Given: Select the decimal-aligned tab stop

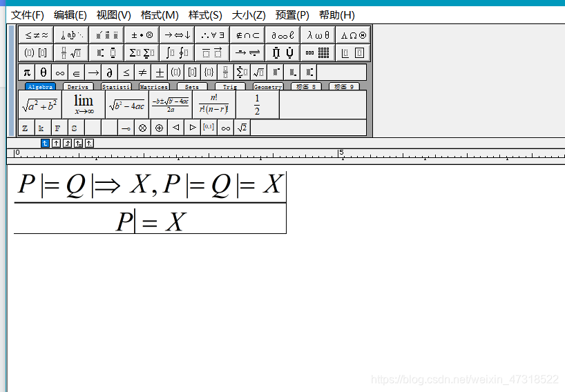Looking at the screenshot, I should pyautogui.click(x=89, y=144).
